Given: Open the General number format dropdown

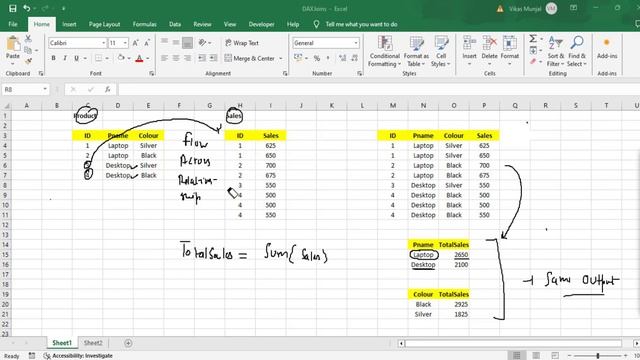Looking at the screenshot, I should (356, 43).
